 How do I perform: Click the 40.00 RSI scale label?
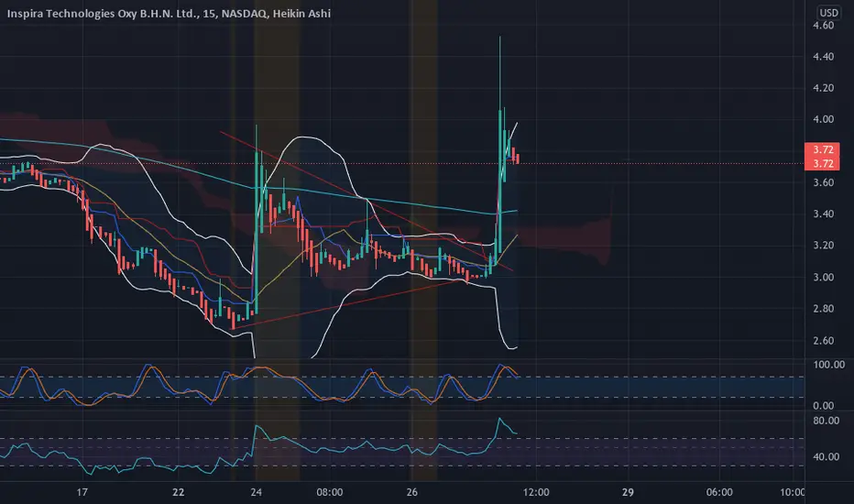(x=826, y=456)
